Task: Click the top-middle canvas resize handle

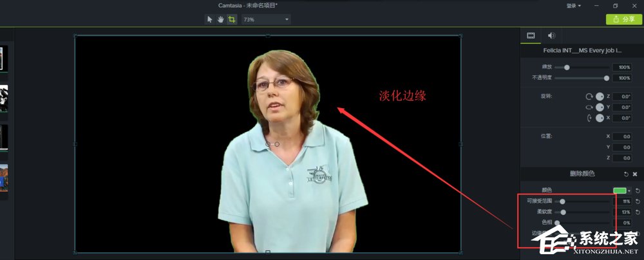Action: point(268,36)
